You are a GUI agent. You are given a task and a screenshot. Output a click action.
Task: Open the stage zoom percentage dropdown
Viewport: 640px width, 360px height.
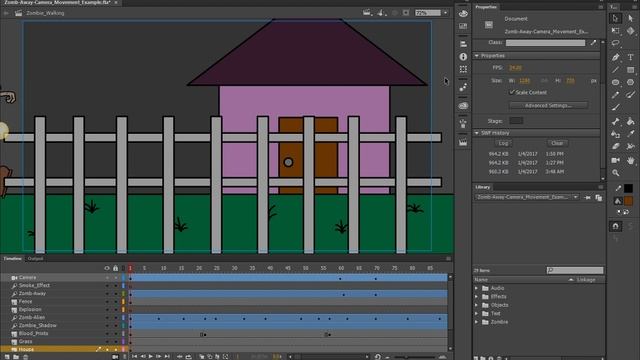[445, 13]
